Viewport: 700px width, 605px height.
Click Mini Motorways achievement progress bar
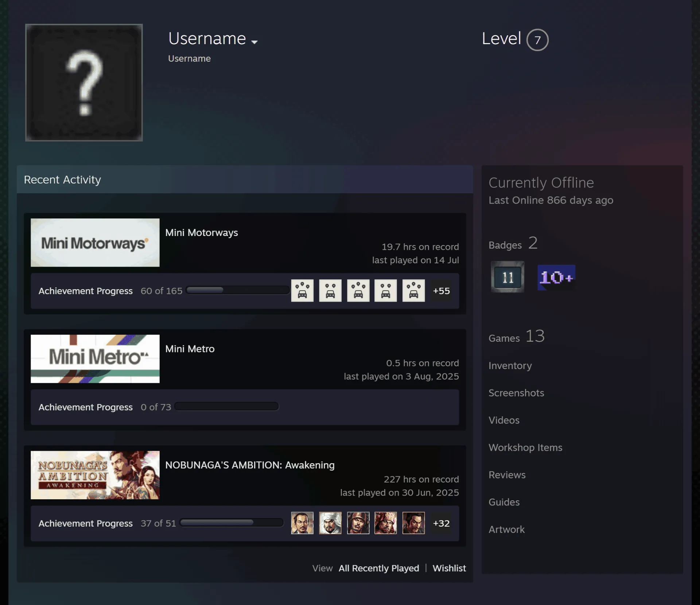coord(237,290)
